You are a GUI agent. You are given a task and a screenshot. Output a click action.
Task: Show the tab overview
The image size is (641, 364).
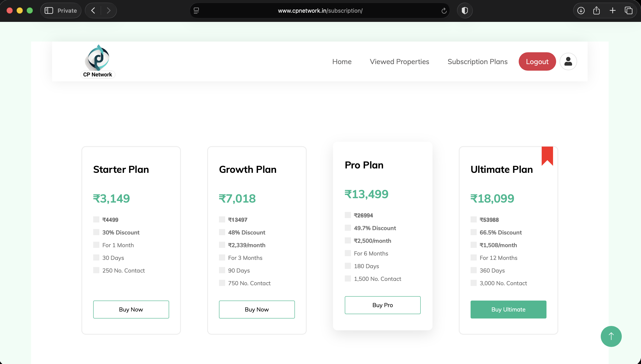[x=629, y=11]
